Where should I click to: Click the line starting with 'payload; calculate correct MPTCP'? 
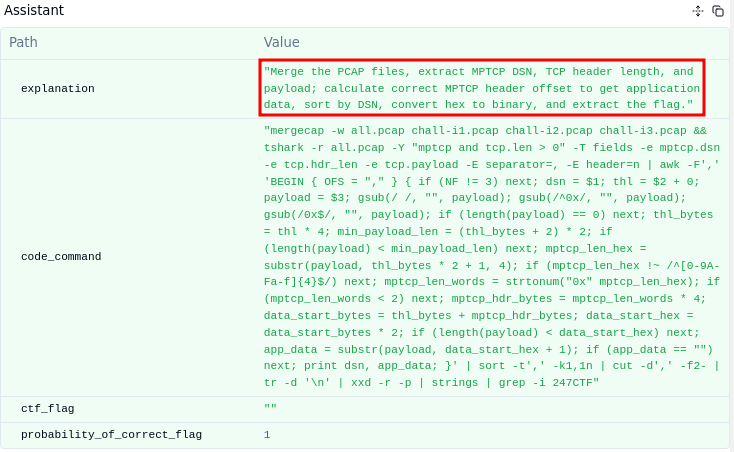pos(478,88)
